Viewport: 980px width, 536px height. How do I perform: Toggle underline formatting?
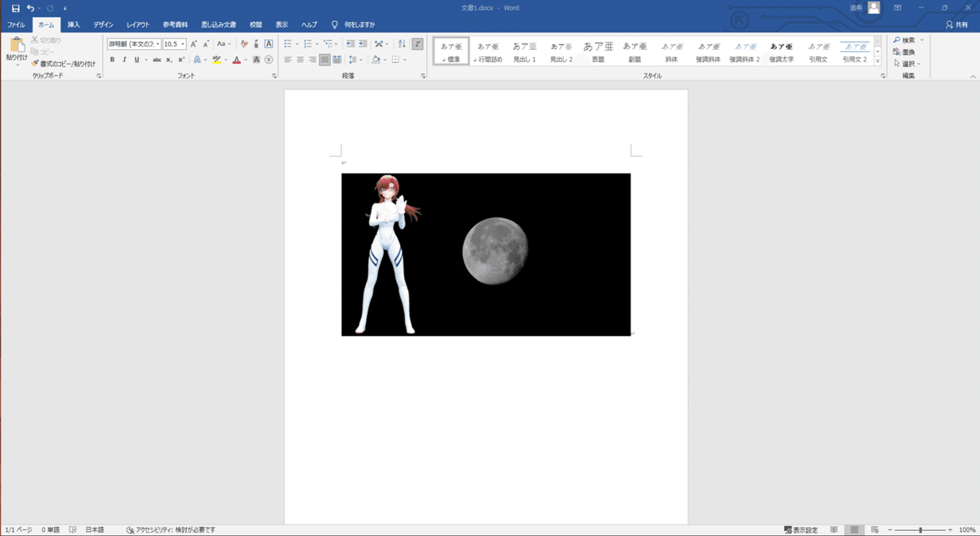136,60
